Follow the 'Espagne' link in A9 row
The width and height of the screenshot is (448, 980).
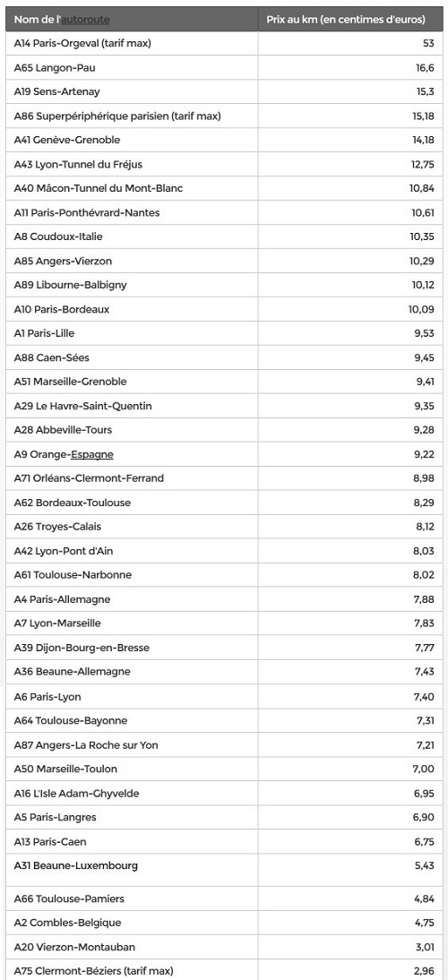[92, 454]
